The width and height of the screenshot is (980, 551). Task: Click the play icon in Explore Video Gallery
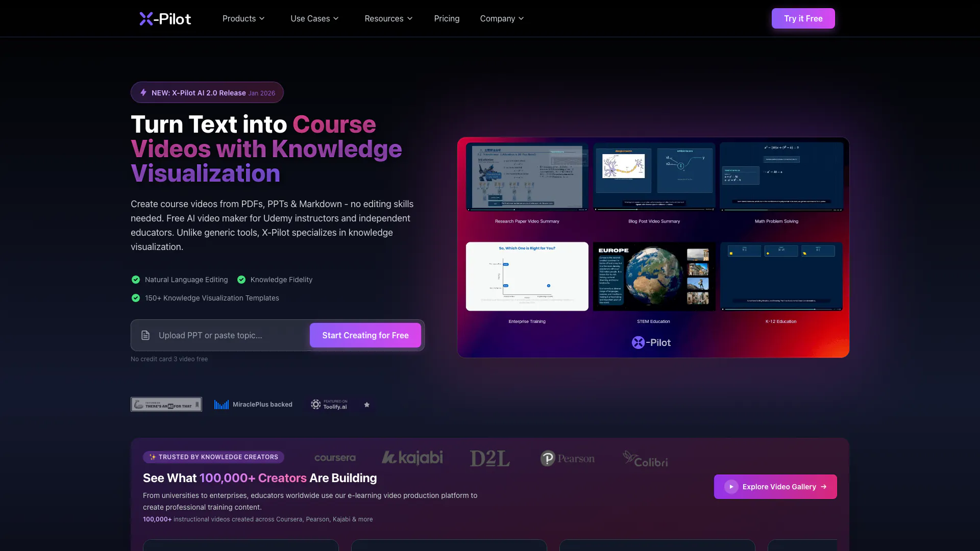click(731, 487)
